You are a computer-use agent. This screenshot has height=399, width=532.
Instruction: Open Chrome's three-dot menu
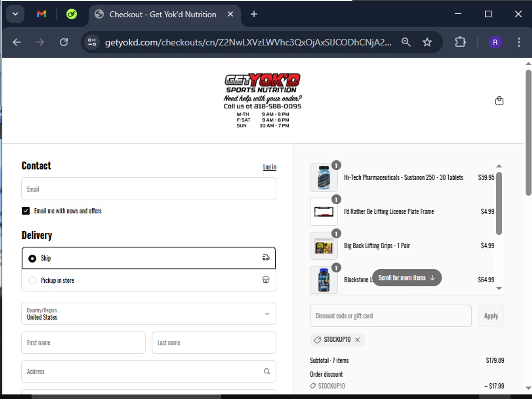pos(519,42)
